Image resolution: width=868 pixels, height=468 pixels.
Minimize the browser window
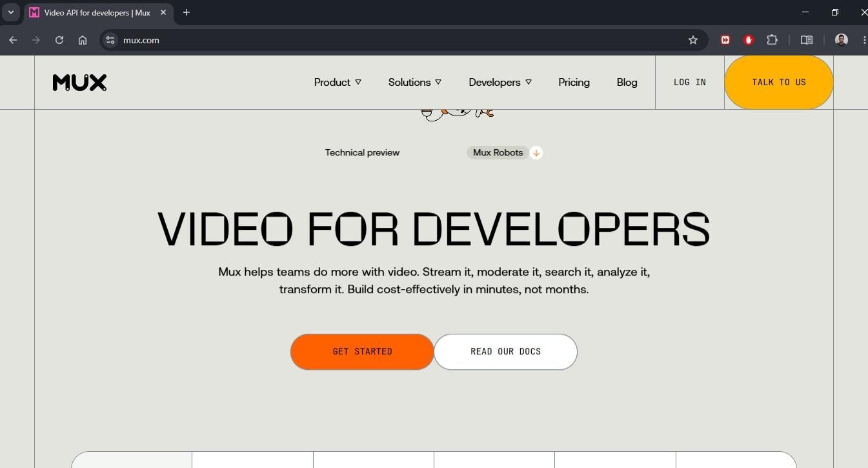click(x=805, y=12)
